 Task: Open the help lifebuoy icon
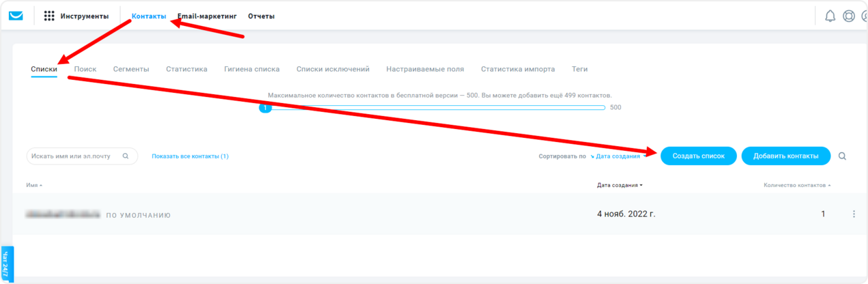(x=848, y=16)
